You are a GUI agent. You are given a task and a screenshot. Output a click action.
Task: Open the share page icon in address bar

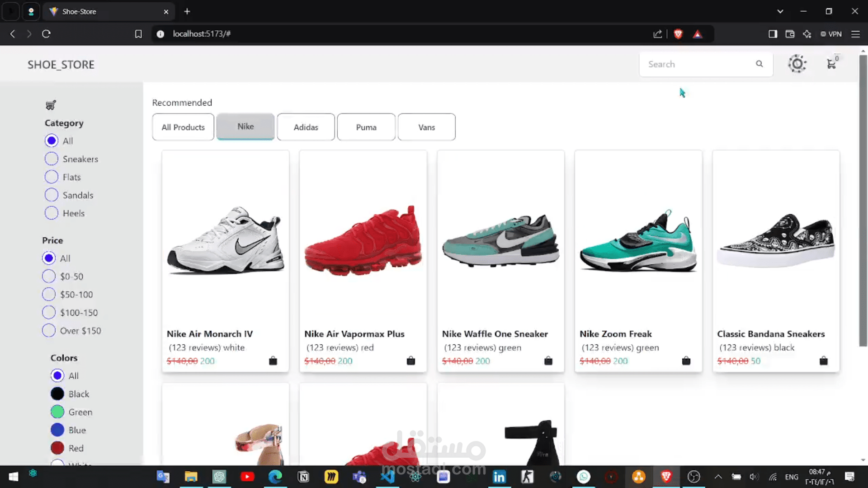pos(658,34)
